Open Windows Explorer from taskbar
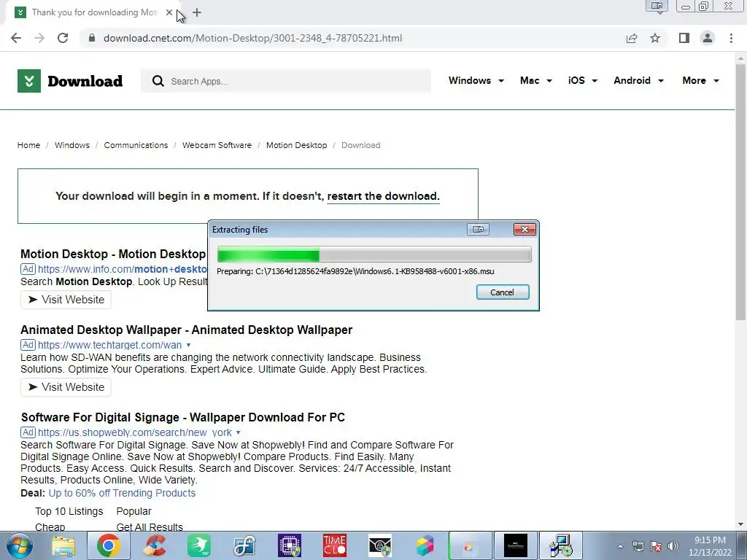This screenshot has width=747, height=560. click(63, 545)
